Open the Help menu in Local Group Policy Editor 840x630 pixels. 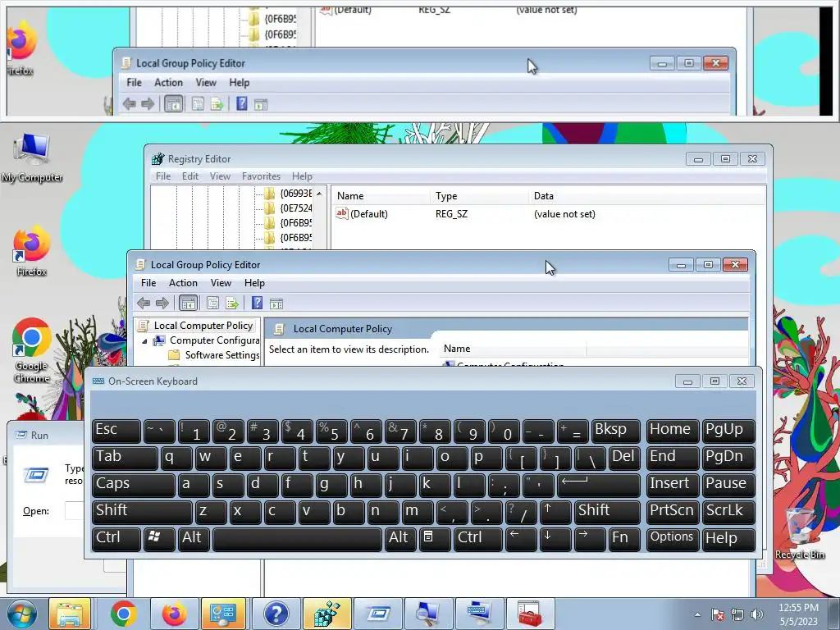(254, 283)
